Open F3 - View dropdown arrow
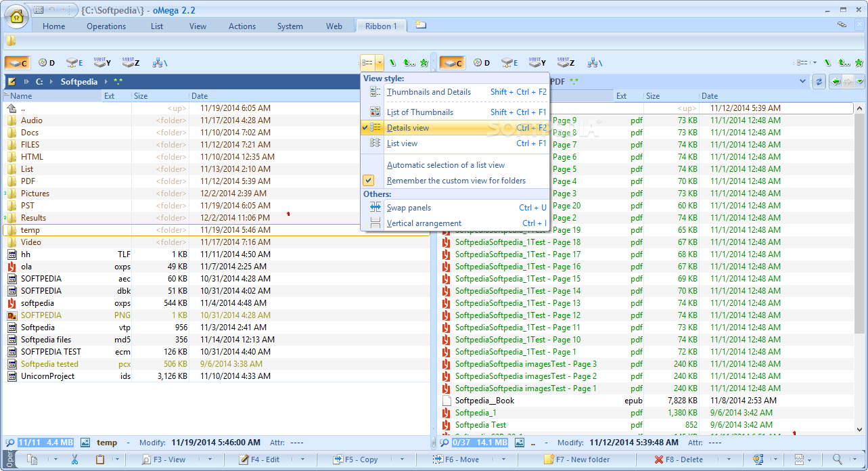868x471 pixels. (210, 459)
